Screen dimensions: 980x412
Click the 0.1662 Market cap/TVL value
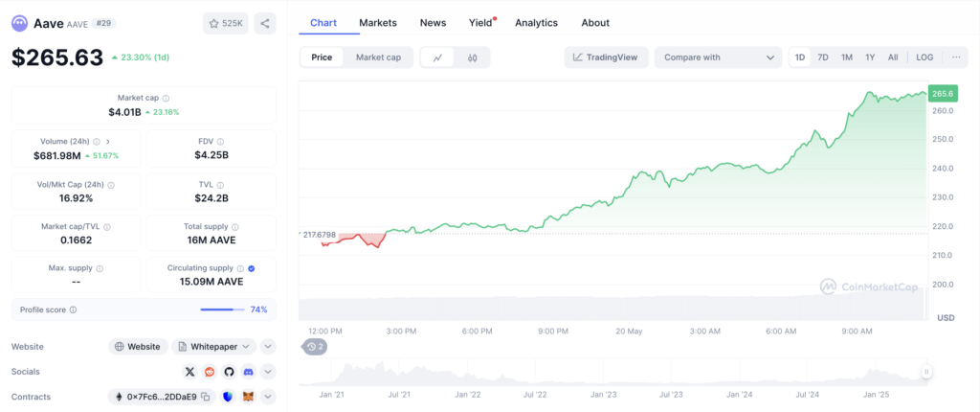tap(76, 240)
